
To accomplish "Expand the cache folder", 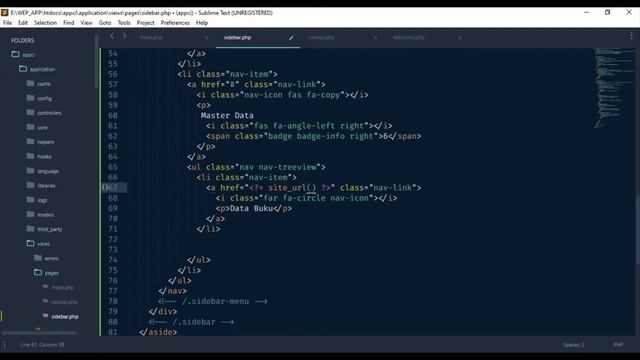I will tap(31, 83).
